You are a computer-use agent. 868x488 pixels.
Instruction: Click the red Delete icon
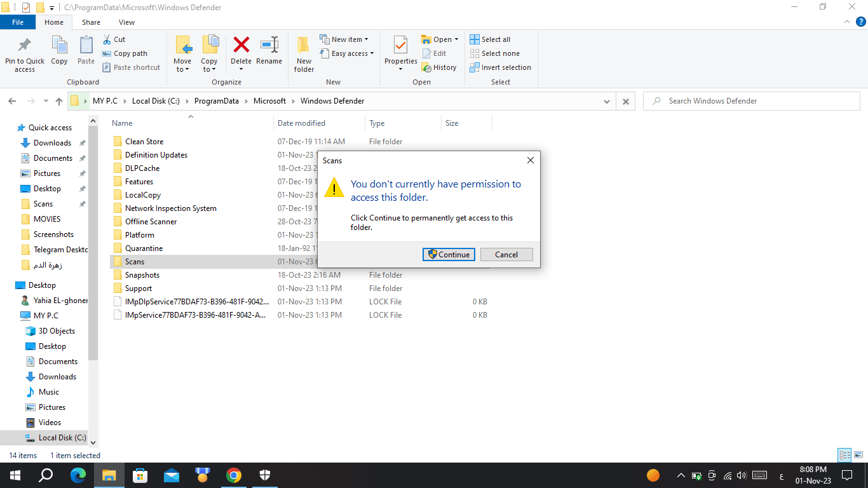pyautogui.click(x=241, y=45)
